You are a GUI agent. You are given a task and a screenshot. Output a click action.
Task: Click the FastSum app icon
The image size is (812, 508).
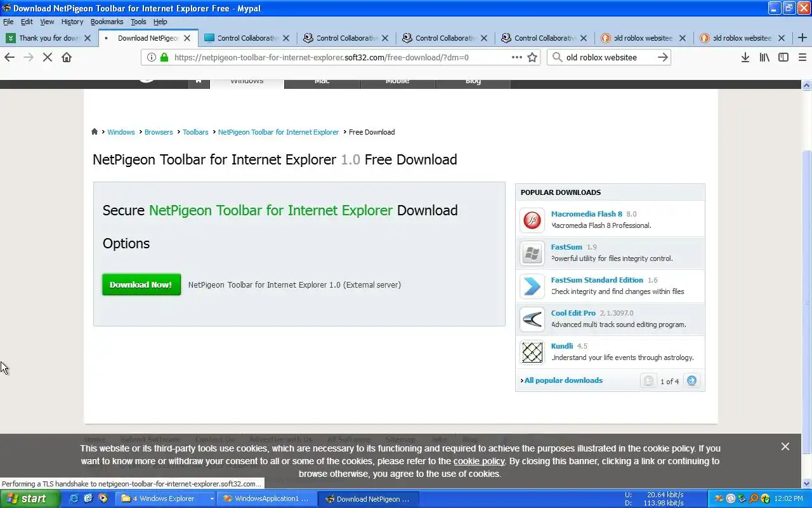point(532,253)
